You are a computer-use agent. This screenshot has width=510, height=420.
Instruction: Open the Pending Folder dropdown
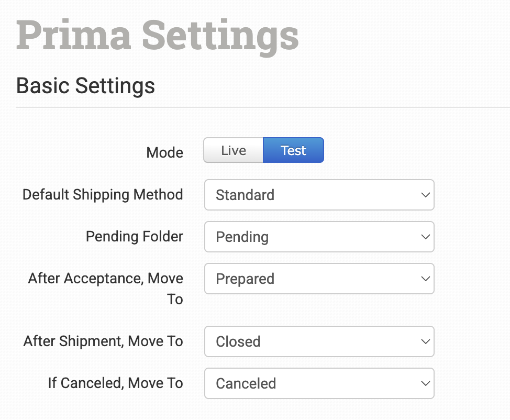[319, 237]
